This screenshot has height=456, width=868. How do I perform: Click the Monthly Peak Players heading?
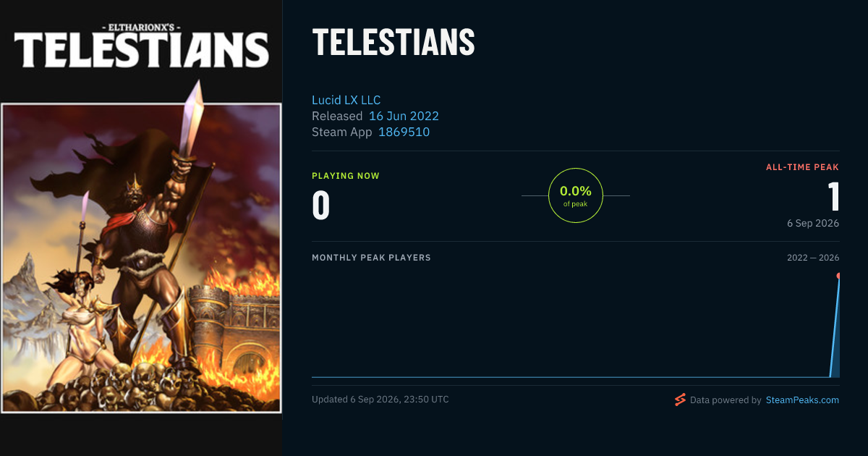click(x=371, y=258)
